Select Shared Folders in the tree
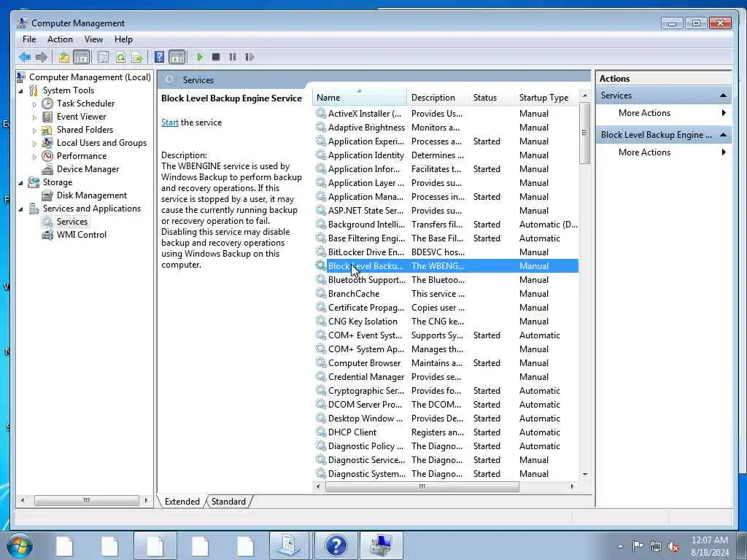Screen dimensions: 747x560 coord(85,130)
